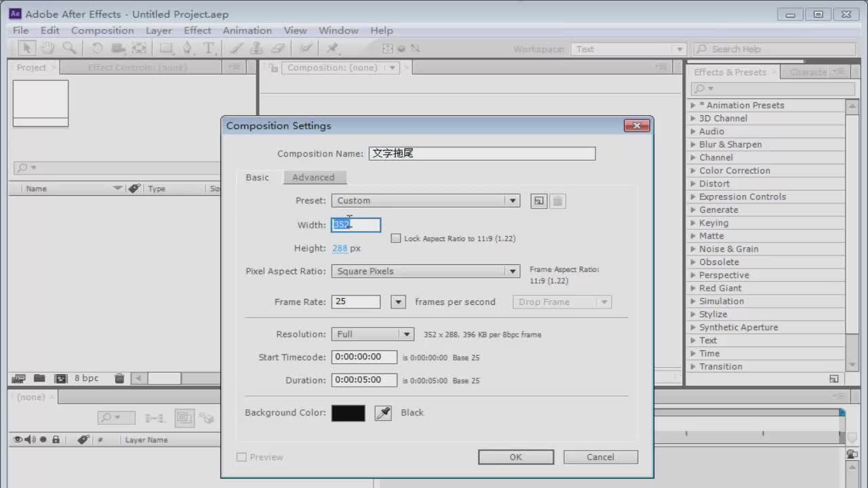Click the new bin icon in Effects panel
868x488 pixels.
click(x=834, y=379)
